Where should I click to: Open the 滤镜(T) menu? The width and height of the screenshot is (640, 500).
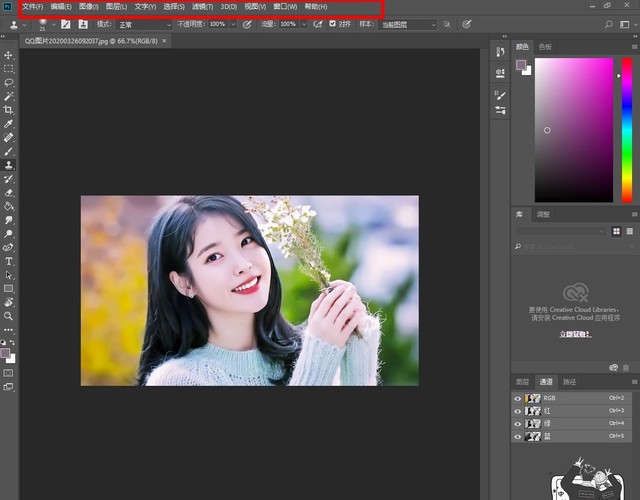pyautogui.click(x=202, y=7)
